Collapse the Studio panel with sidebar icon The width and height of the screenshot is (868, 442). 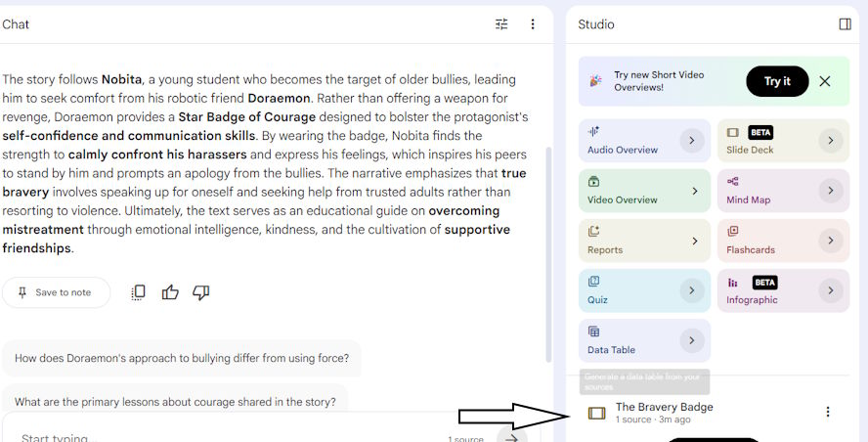(845, 23)
